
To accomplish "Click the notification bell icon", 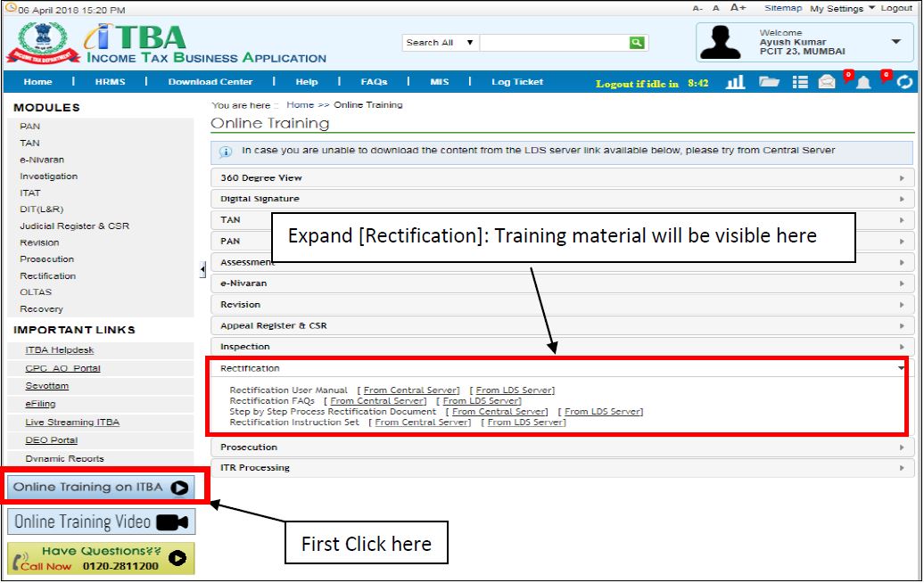I will (863, 83).
